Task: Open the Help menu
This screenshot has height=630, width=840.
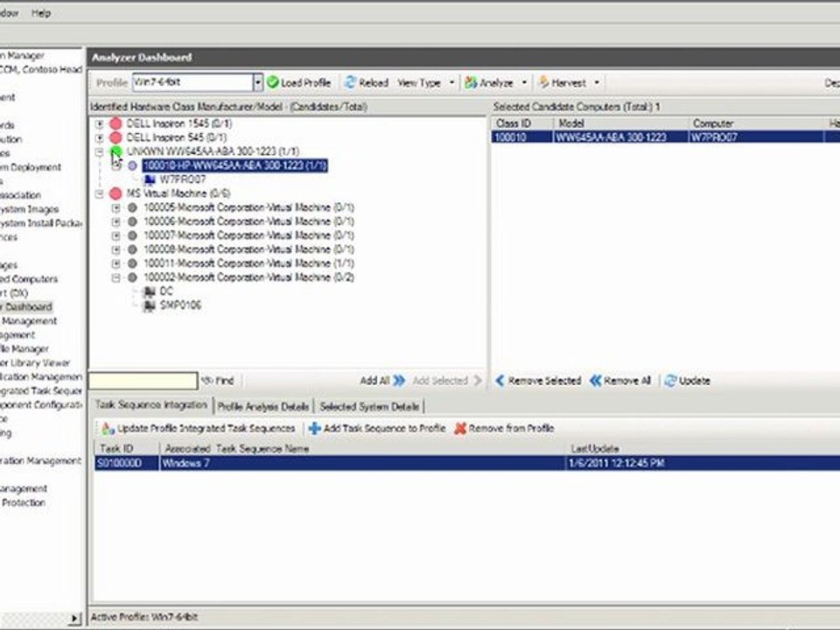Action: 41,13
